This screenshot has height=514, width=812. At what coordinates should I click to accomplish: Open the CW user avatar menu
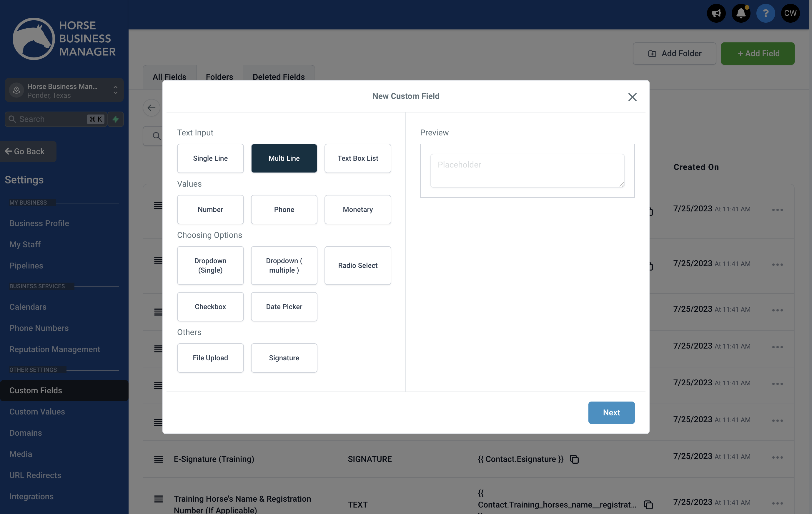(x=790, y=13)
